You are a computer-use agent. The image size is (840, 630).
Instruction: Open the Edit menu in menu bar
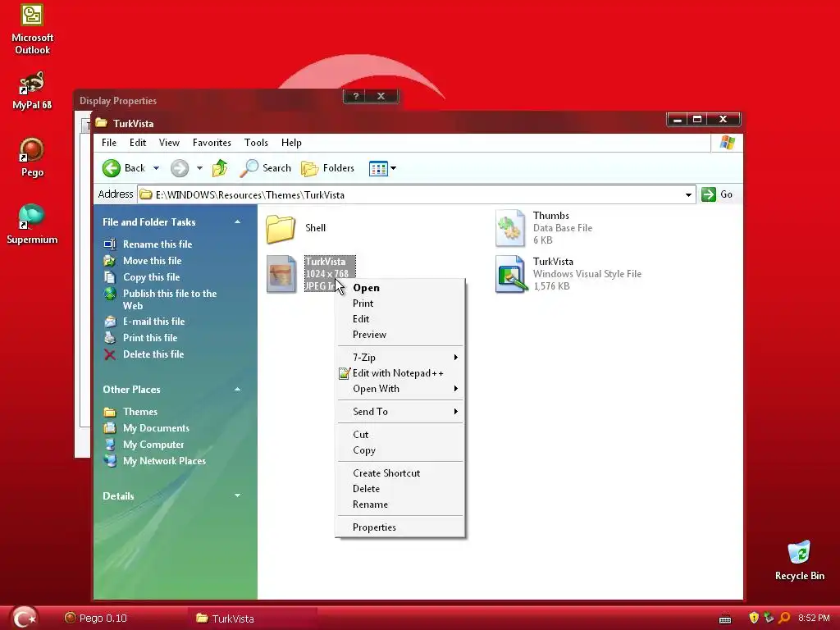[138, 143]
